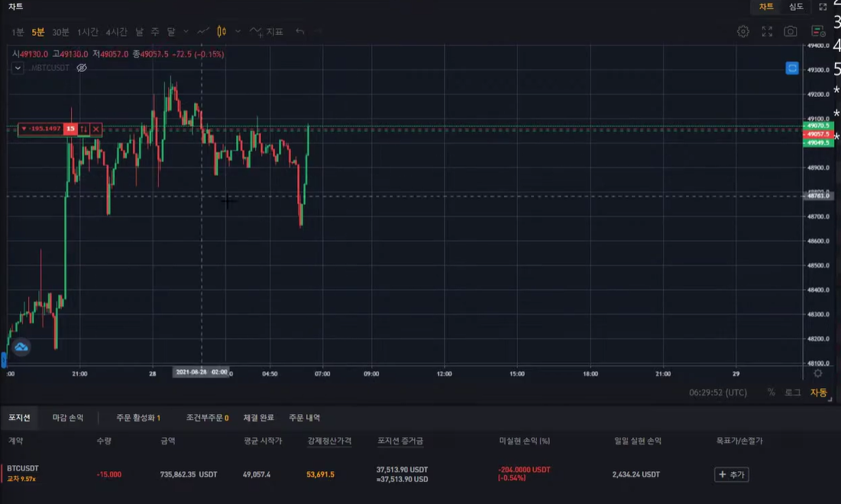
Task: Select the 5분 timeframe
Action: (x=38, y=32)
